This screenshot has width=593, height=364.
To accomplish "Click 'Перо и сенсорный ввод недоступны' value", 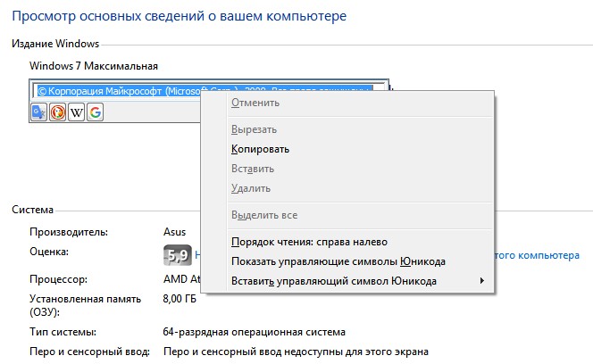I will pyautogui.click(x=296, y=352).
